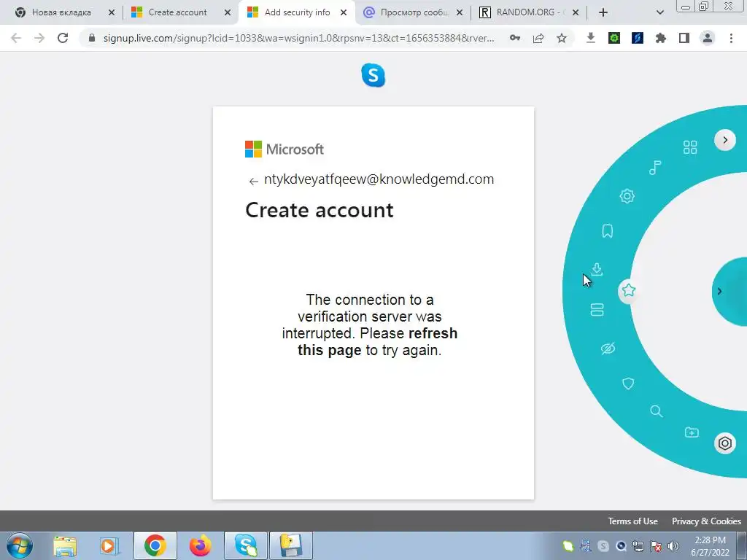Screen dimensions: 747x560
Task: Click the email ntykdveyatfqeew@knowledgemd.com
Action: pos(379,179)
